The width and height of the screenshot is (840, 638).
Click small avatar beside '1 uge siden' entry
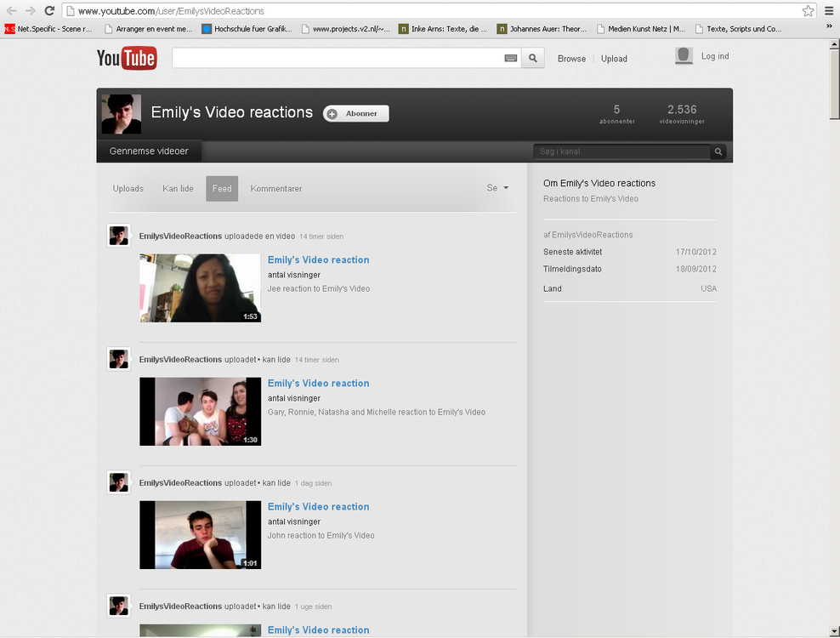click(x=118, y=606)
